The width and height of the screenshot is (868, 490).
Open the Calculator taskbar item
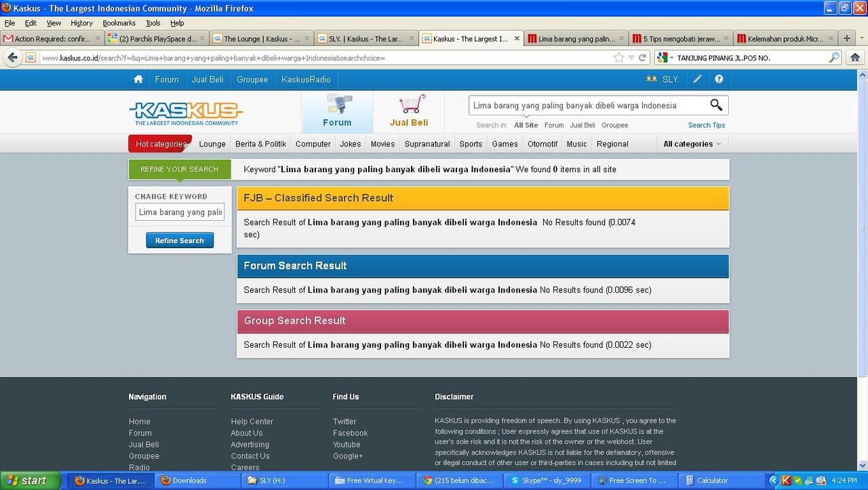tap(722, 481)
